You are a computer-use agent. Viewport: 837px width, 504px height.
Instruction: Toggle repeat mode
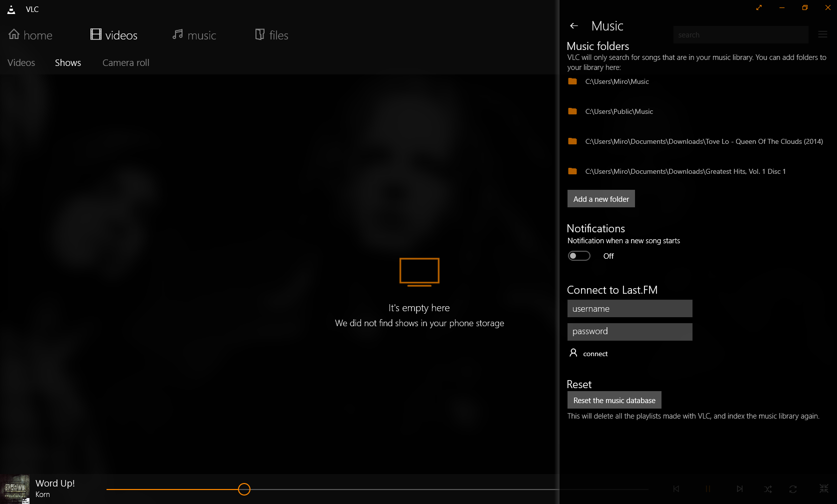[793, 489]
